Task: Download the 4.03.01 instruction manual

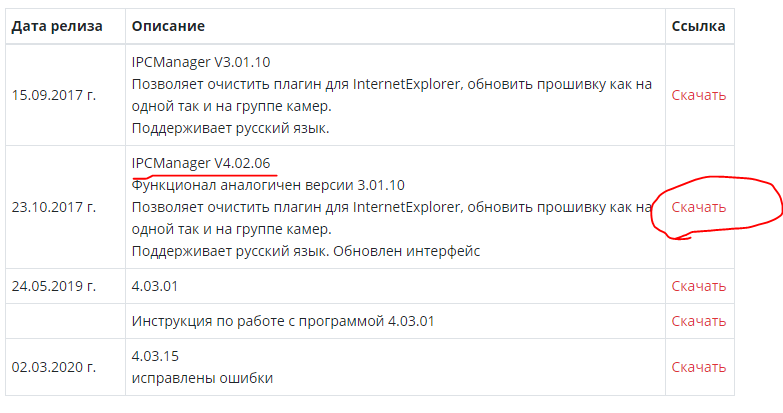Action: pyautogui.click(x=698, y=321)
